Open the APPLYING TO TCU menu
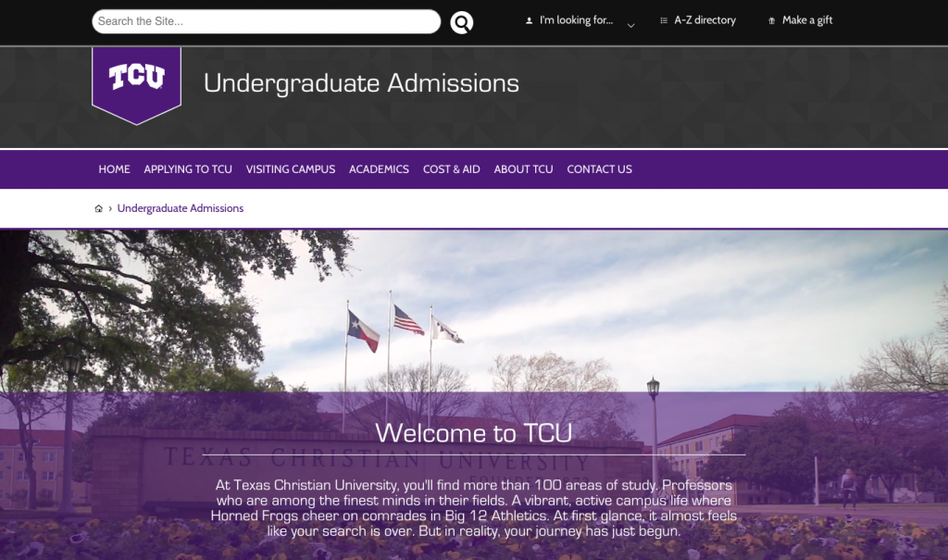 tap(188, 169)
